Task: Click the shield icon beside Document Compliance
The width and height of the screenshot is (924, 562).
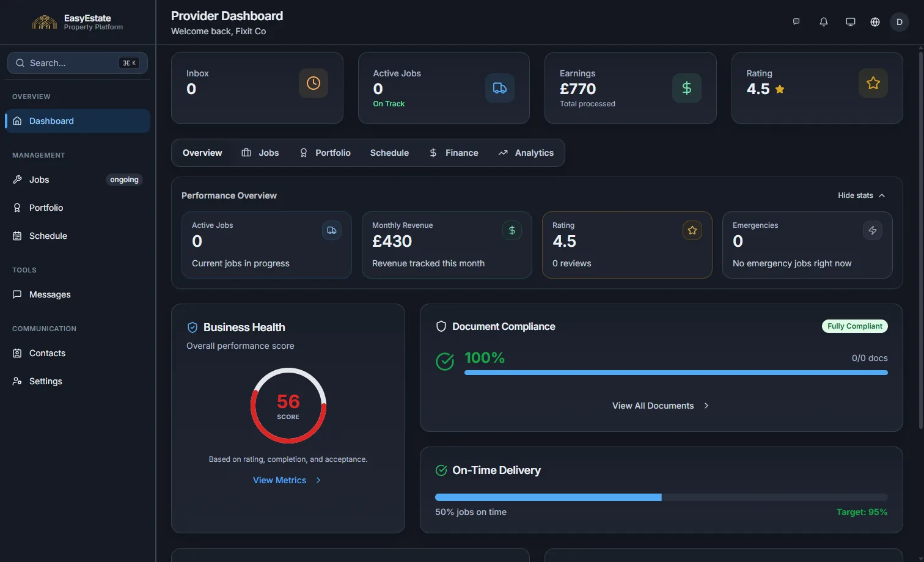Action: coord(441,327)
